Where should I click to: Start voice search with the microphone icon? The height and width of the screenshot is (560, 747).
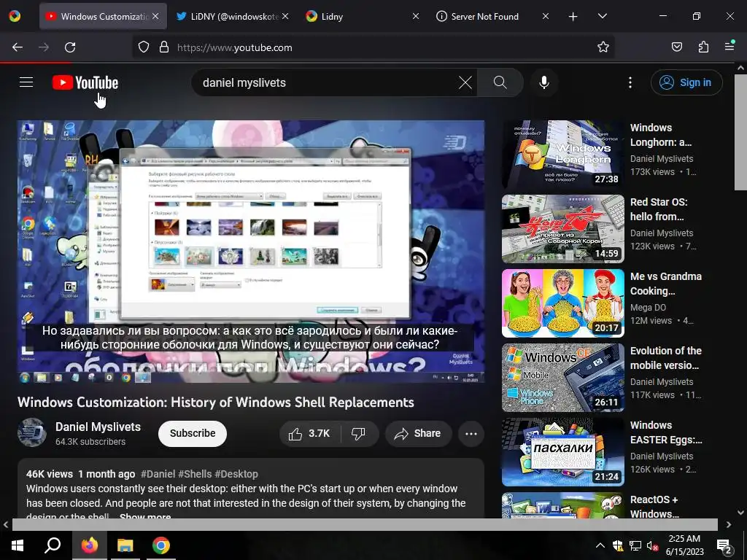[544, 82]
